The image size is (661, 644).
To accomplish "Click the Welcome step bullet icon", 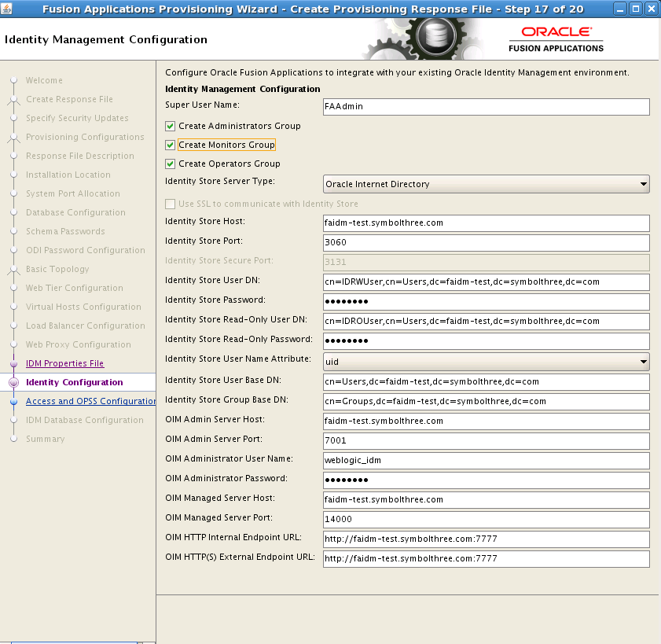I will tap(13, 80).
